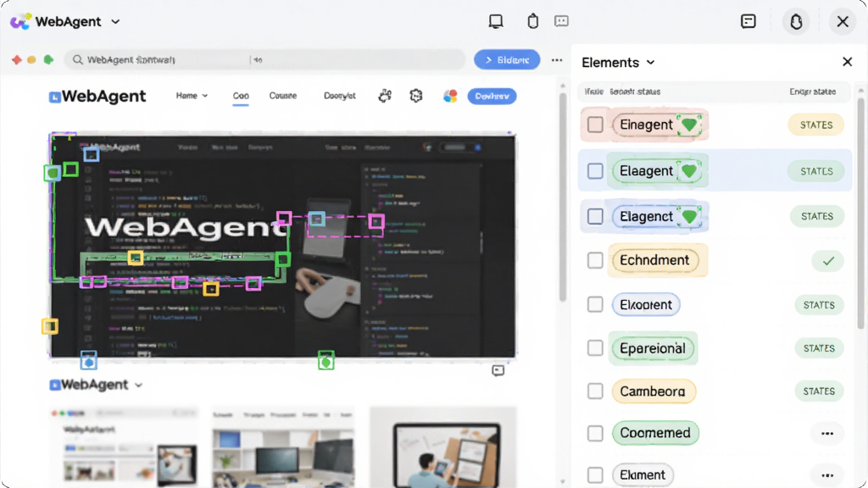Open the browser toolbar three-dot menu

click(557, 60)
